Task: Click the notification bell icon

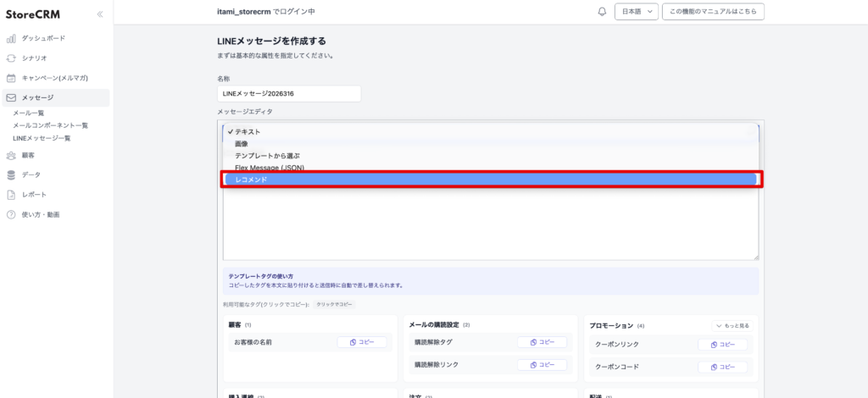Action: (x=603, y=12)
